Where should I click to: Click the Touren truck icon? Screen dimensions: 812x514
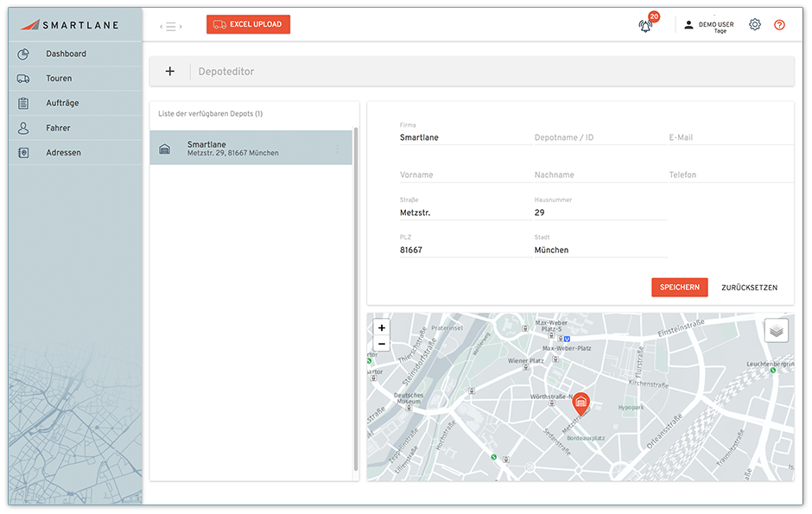[x=23, y=79]
